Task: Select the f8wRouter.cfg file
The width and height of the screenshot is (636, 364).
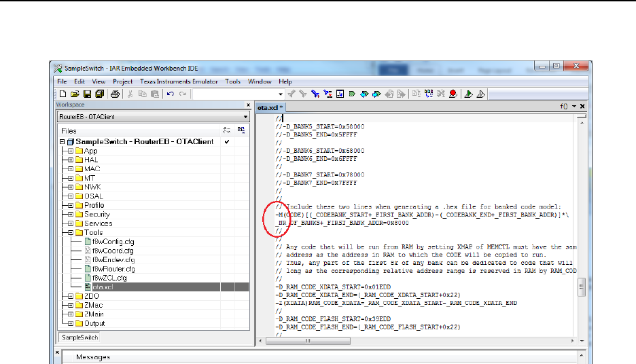Action: tap(113, 269)
